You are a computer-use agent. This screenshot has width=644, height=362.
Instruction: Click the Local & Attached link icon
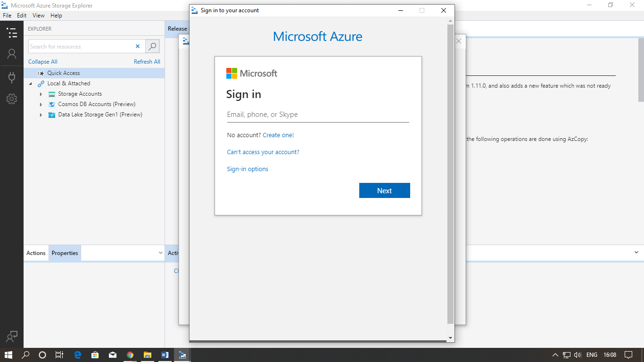pos(41,83)
